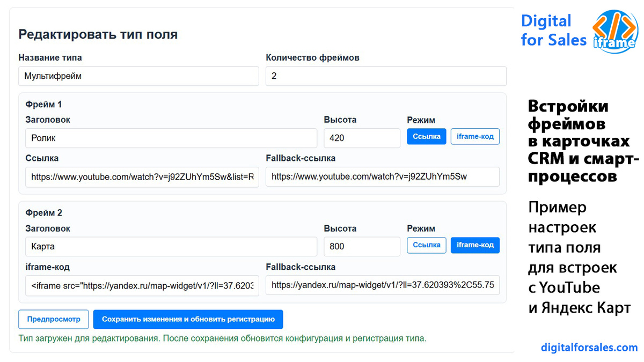
Task: Click Фрейм 1 Fallback-ссылка field
Action: [x=383, y=176]
